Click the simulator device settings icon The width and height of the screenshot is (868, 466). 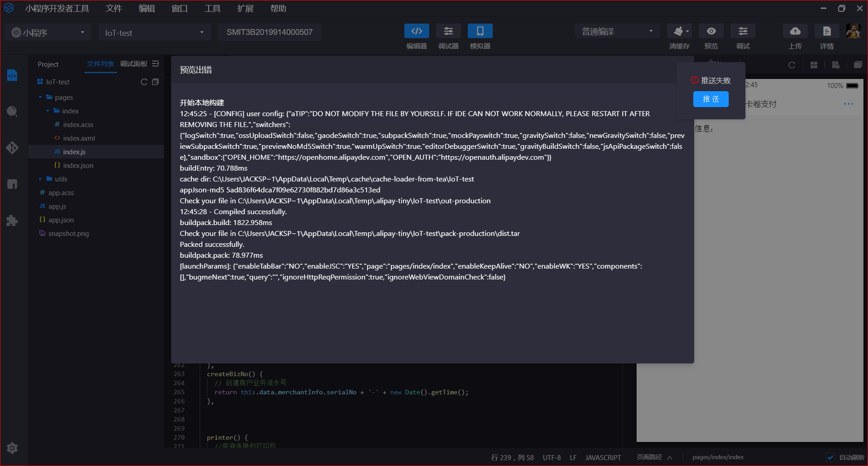pyautogui.click(x=836, y=65)
